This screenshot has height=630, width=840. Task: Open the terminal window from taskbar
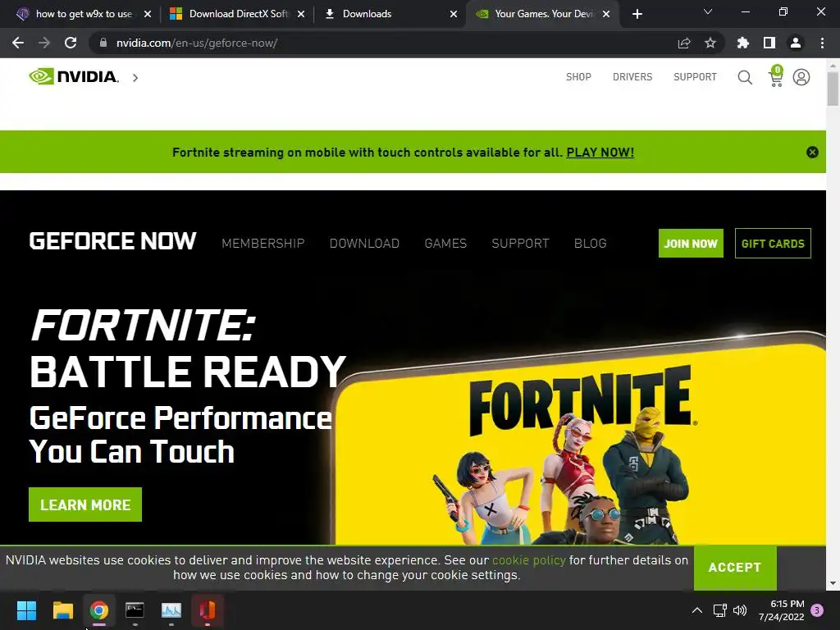135,610
